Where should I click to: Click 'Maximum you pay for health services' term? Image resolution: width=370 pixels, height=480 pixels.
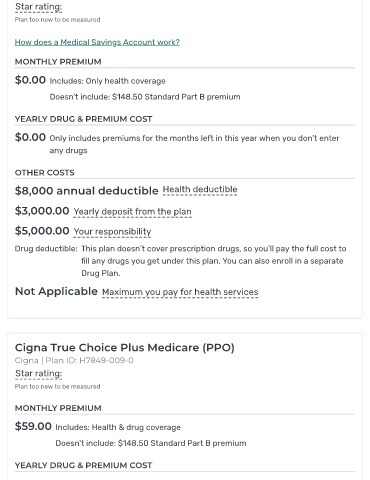pos(180,292)
